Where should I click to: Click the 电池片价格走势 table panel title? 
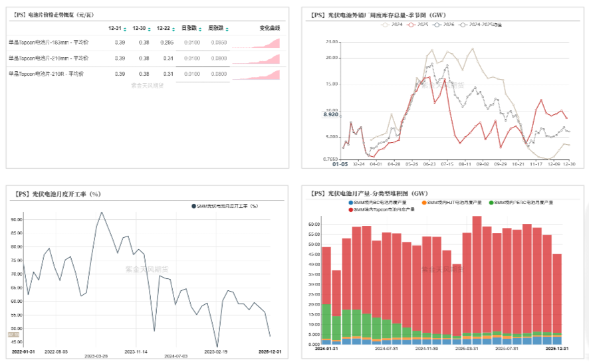(x=53, y=15)
